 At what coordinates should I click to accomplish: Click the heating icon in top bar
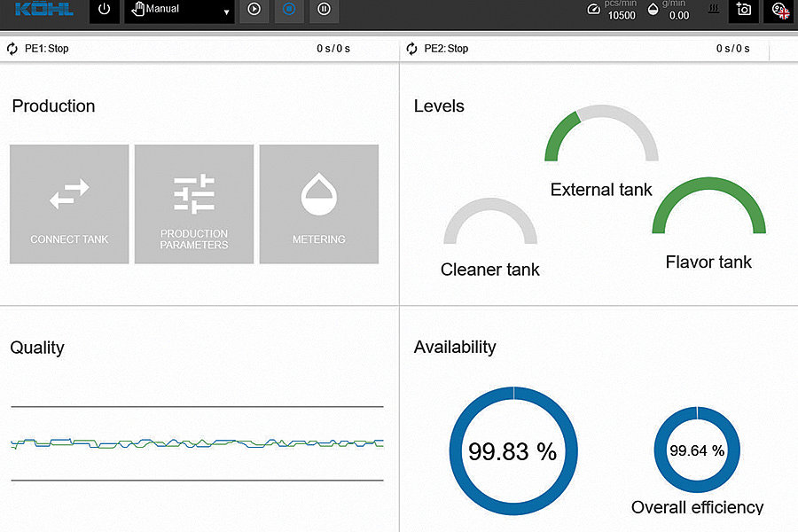(x=711, y=10)
